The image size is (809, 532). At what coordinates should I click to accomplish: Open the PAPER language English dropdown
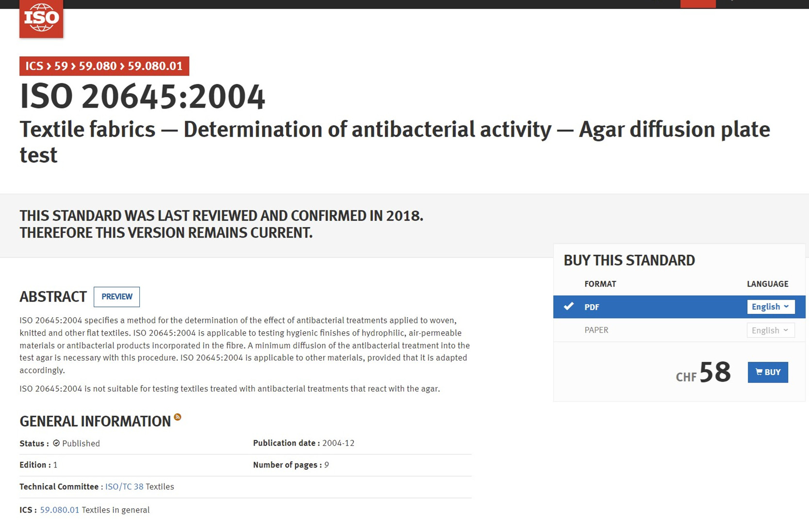pyautogui.click(x=770, y=330)
